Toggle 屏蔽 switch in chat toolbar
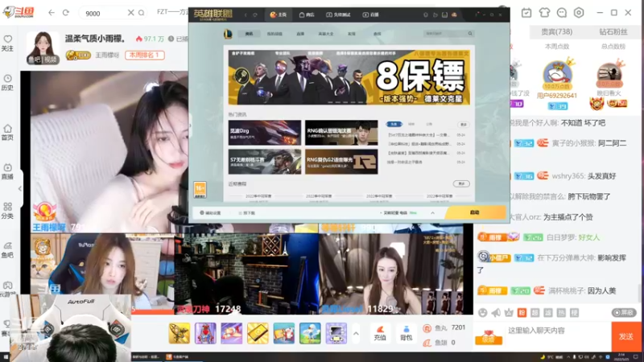 624,313
